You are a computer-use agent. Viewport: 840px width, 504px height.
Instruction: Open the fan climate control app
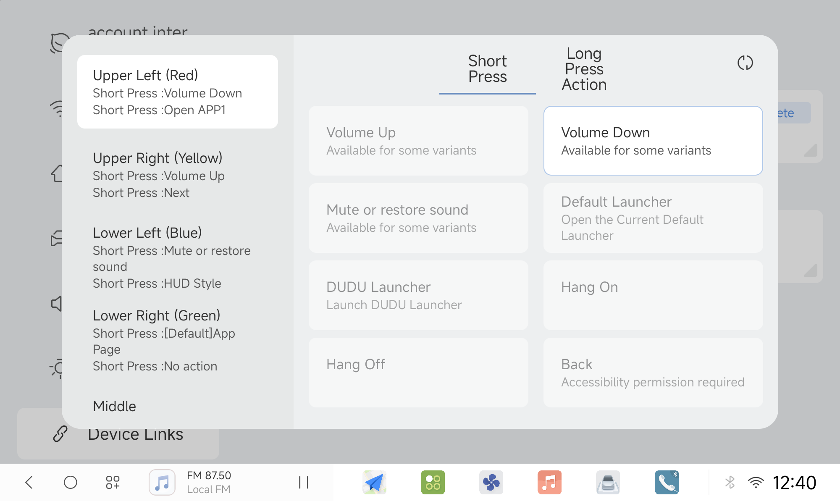(491, 482)
